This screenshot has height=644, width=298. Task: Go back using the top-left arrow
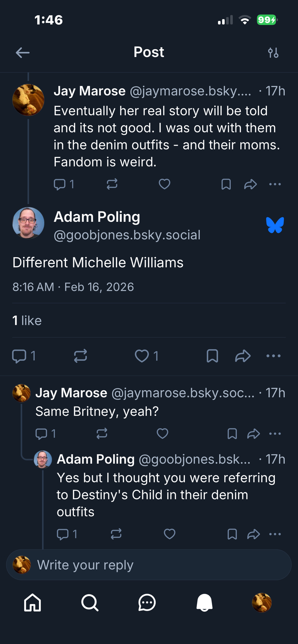click(23, 52)
